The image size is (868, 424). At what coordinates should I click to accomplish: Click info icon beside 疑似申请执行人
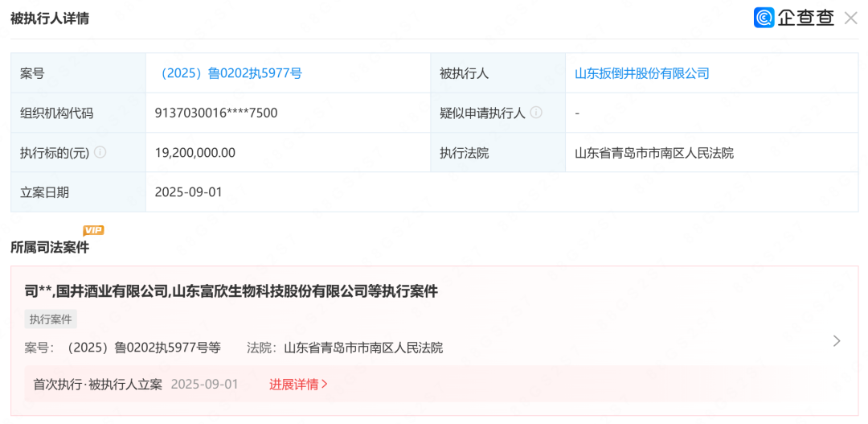(x=536, y=113)
